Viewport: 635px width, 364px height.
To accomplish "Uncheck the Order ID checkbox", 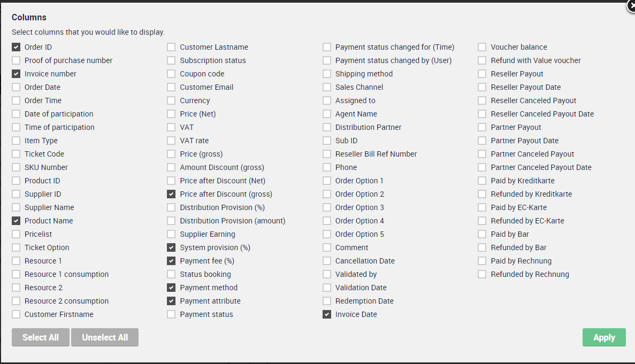I will (16, 47).
